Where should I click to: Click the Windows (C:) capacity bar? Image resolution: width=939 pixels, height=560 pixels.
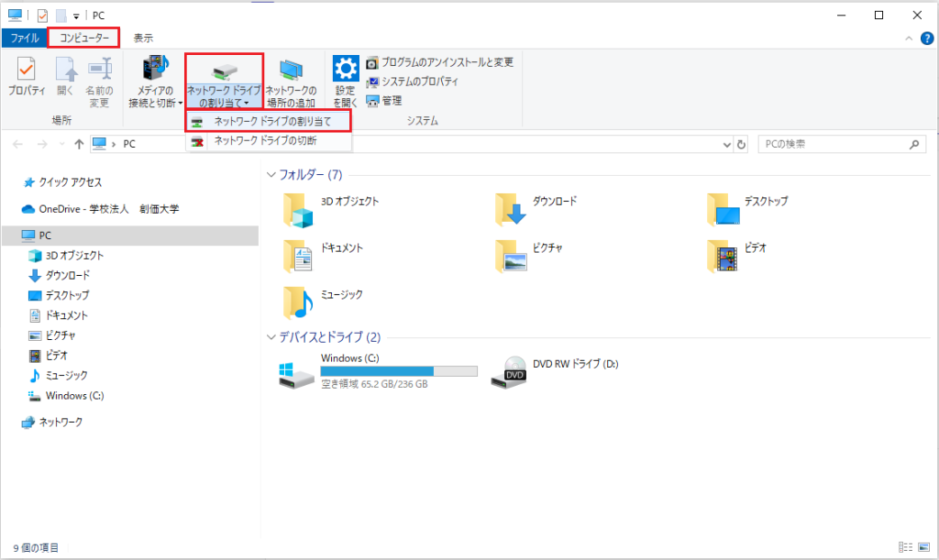tap(399, 371)
